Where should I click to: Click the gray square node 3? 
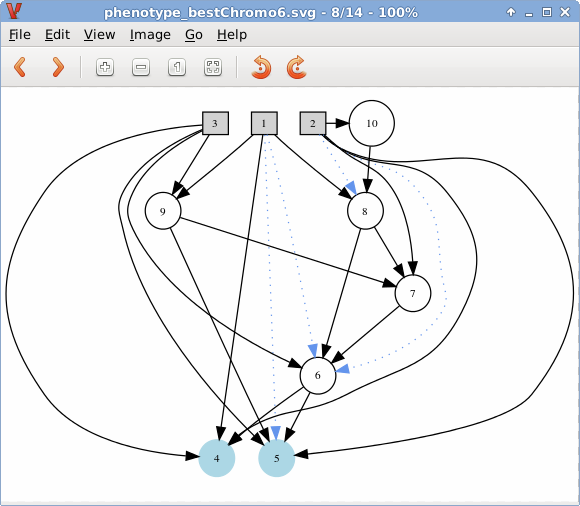pos(215,123)
